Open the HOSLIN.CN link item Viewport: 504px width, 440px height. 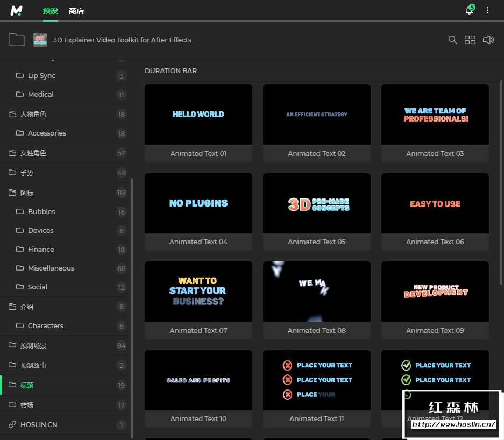click(x=39, y=424)
